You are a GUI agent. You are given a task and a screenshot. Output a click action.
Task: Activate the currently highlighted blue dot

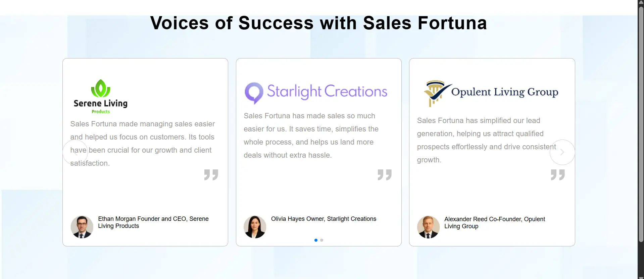pyautogui.click(x=316, y=240)
